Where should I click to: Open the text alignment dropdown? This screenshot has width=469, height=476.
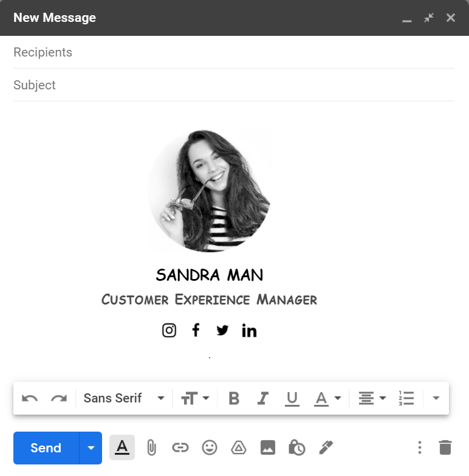coord(372,398)
